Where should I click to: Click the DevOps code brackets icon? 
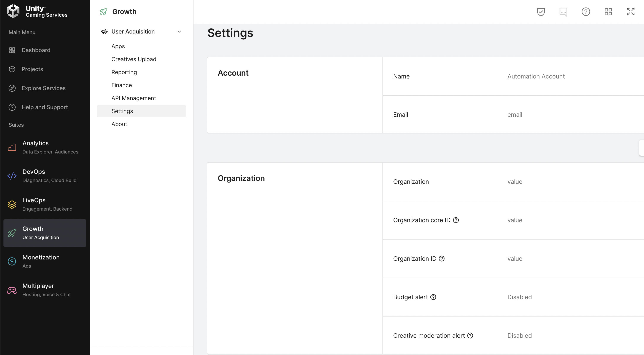[x=12, y=176]
